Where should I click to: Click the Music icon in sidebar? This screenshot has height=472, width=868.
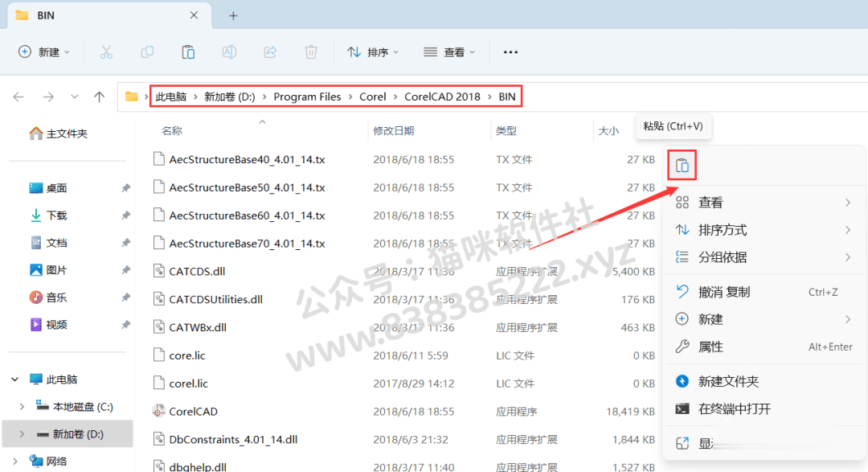pos(36,298)
